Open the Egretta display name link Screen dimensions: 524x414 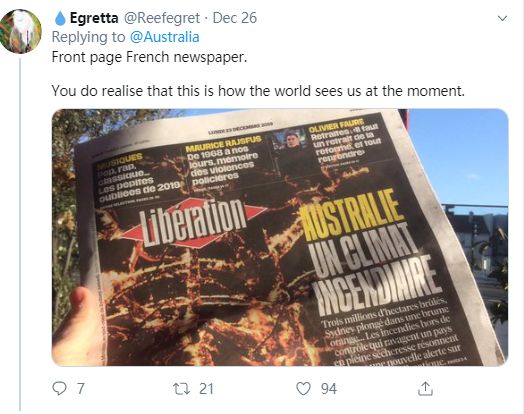(94, 18)
